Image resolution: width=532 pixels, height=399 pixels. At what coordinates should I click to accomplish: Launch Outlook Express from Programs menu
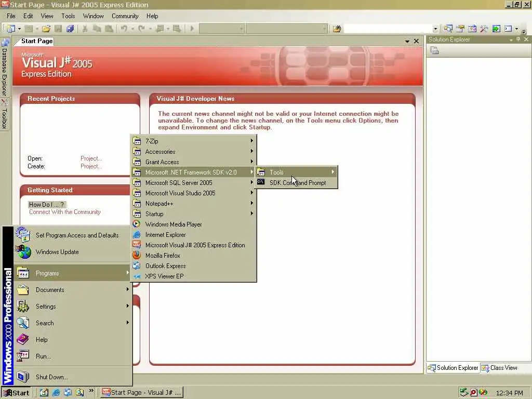[x=193, y=266]
